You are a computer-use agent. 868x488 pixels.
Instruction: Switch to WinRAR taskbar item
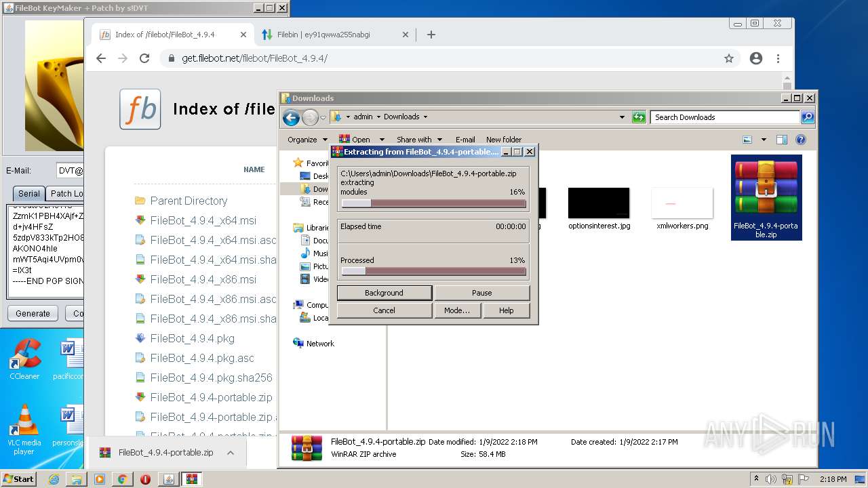click(191, 479)
